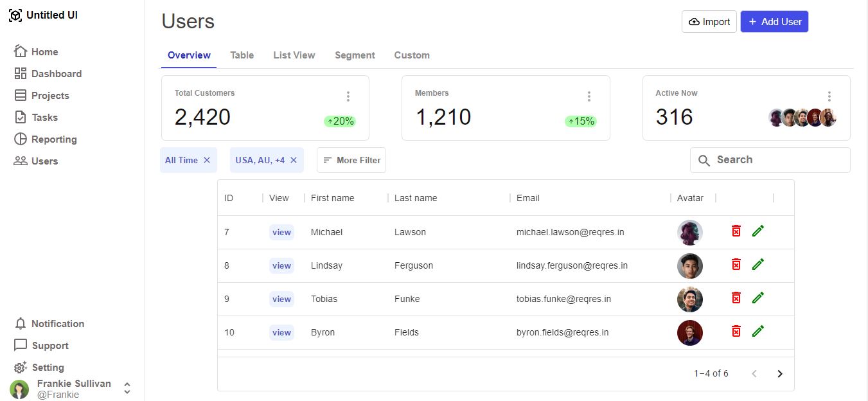Viewport: 868px width, 401px height.
Task: Go to next page of table
Action: coord(780,374)
